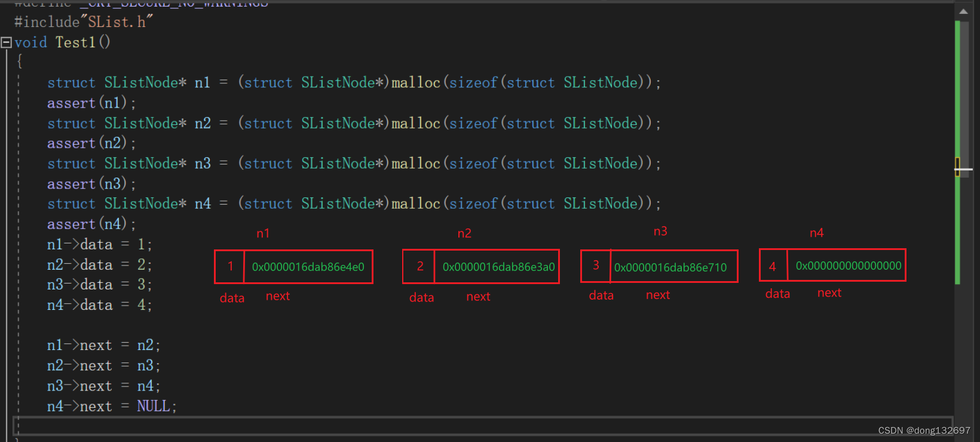
Task: Click the void Test1() declaration
Action: (x=63, y=42)
